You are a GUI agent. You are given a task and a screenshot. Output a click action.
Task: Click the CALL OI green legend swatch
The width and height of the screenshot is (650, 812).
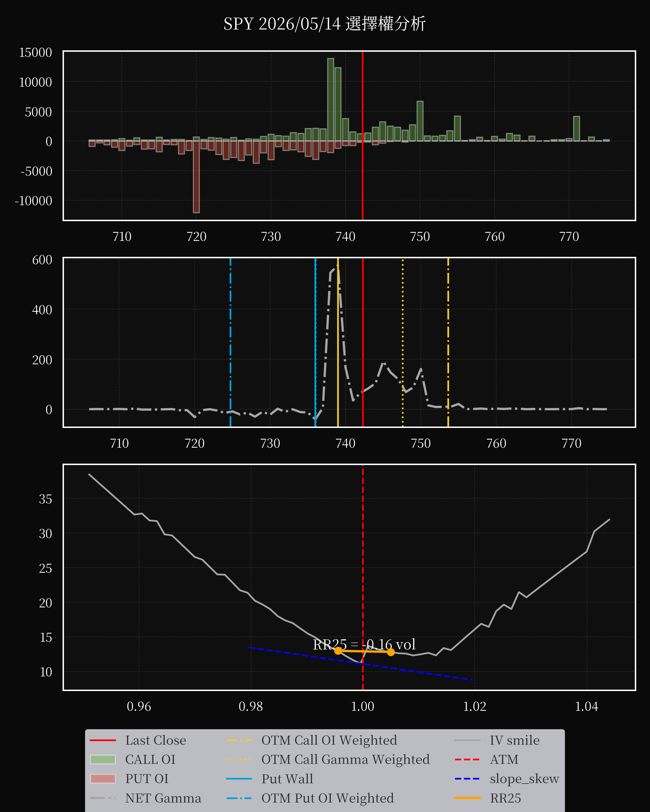[x=103, y=760]
